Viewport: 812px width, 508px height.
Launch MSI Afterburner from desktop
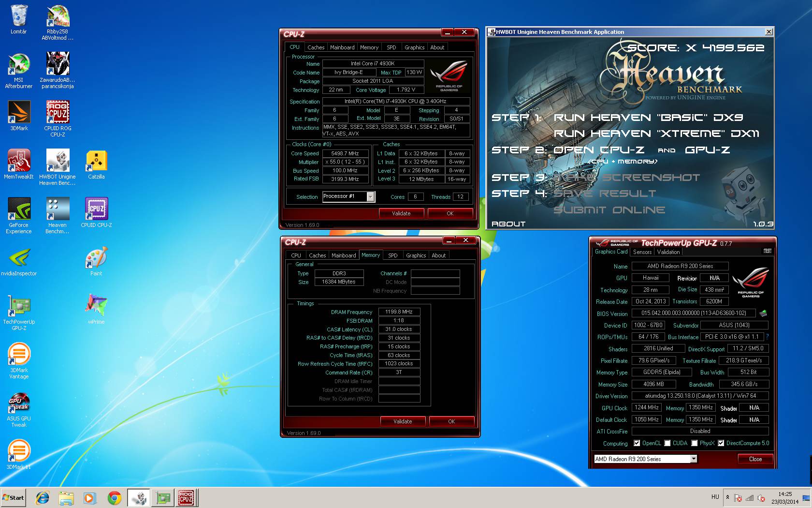(19, 71)
